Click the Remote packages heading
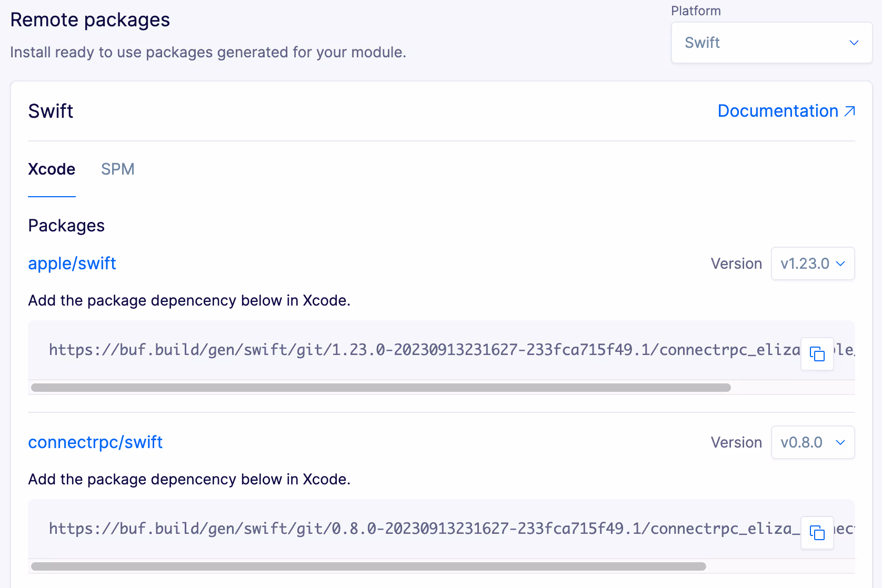Viewport: 882px width, 588px height. [89, 19]
